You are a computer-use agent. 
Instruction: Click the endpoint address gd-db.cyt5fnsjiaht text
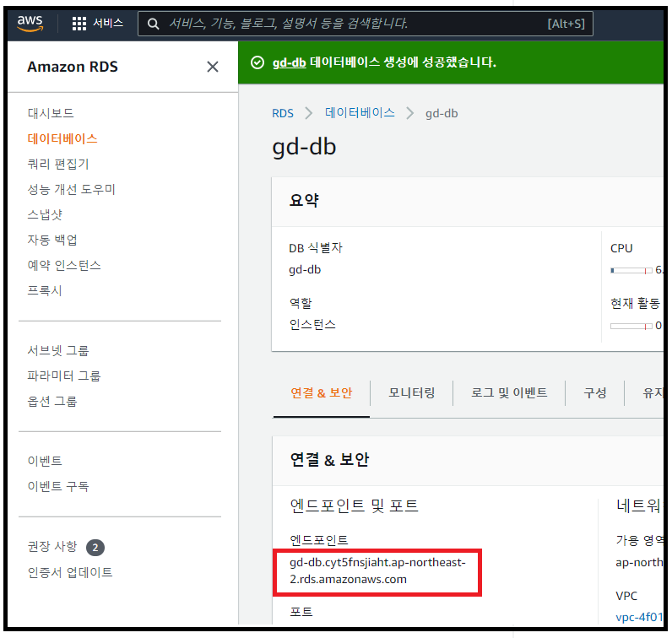click(377, 570)
